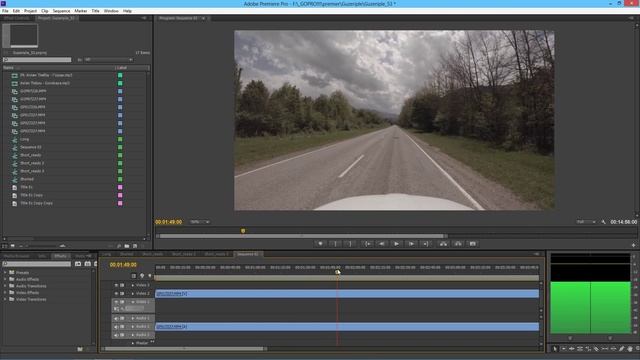The height and width of the screenshot is (360, 640).
Task: Click the Project panel search field
Action: tap(37, 60)
